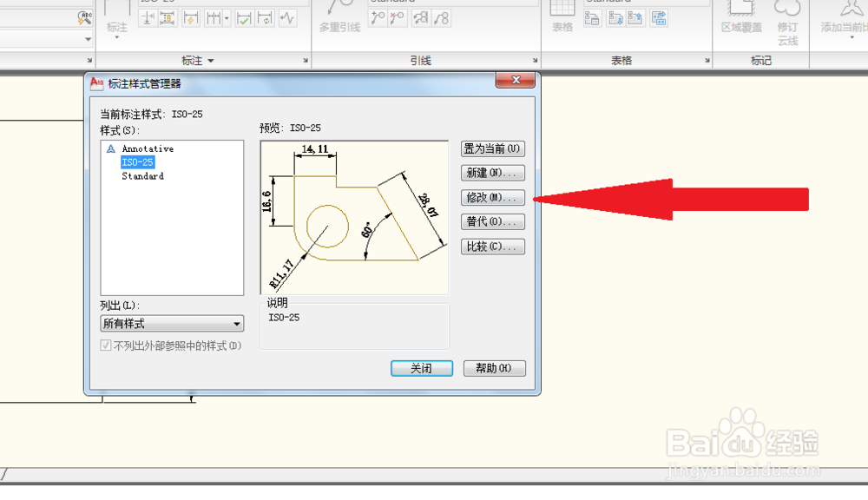Click the 当前标注样式: ISO-25 label
Viewport: 868px width, 500px height.
151,114
